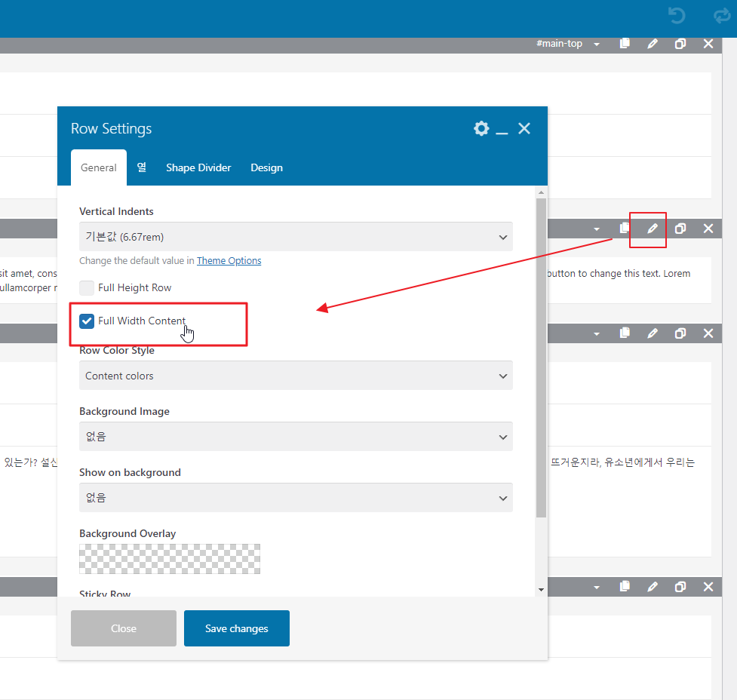Close Row Settings with the X icon
The height and width of the screenshot is (700, 737).
point(524,128)
